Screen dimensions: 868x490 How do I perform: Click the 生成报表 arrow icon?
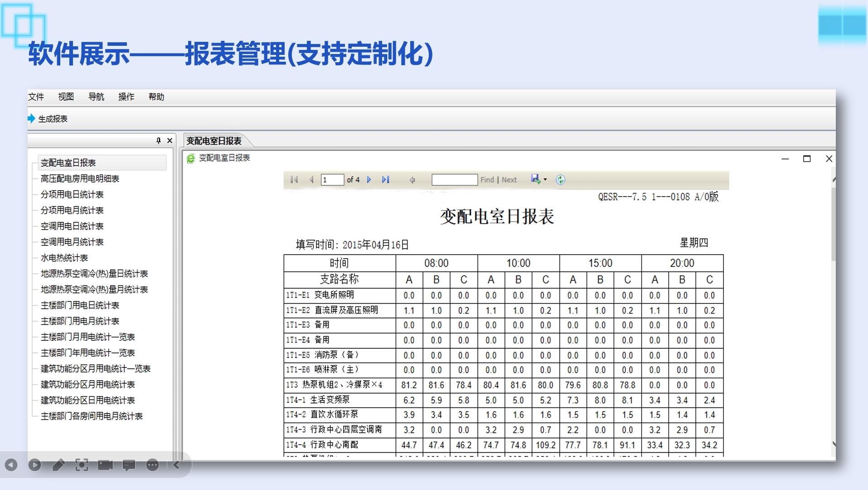point(31,118)
